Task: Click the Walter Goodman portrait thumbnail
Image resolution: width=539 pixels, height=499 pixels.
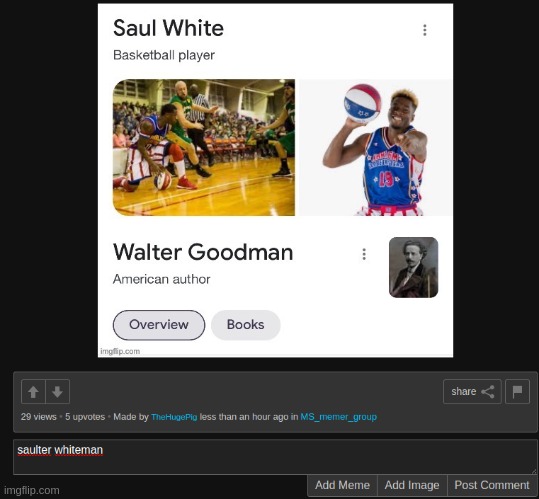Action: (x=414, y=267)
